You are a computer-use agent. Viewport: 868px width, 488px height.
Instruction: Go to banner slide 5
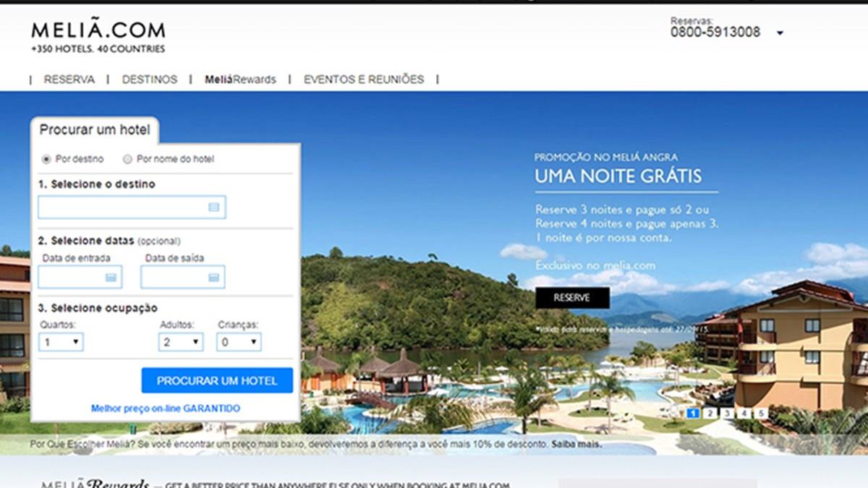[x=761, y=414]
